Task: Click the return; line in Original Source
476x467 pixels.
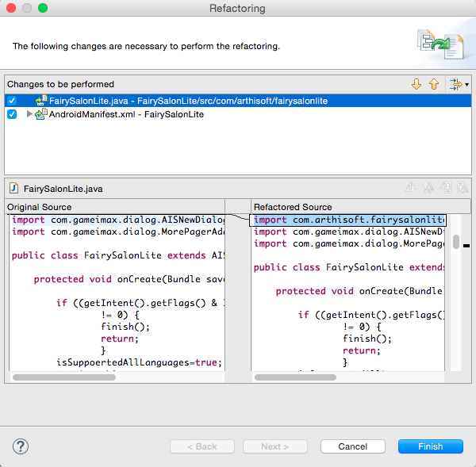Action: pyautogui.click(x=119, y=339)
